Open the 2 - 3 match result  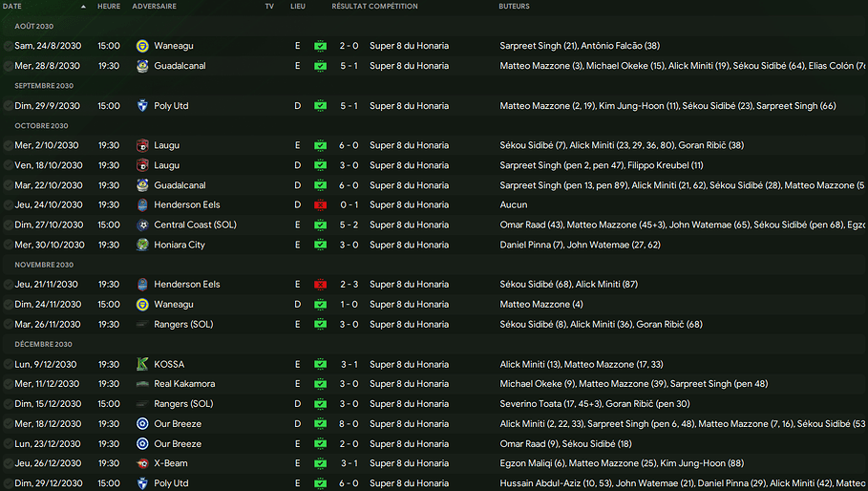349,285
